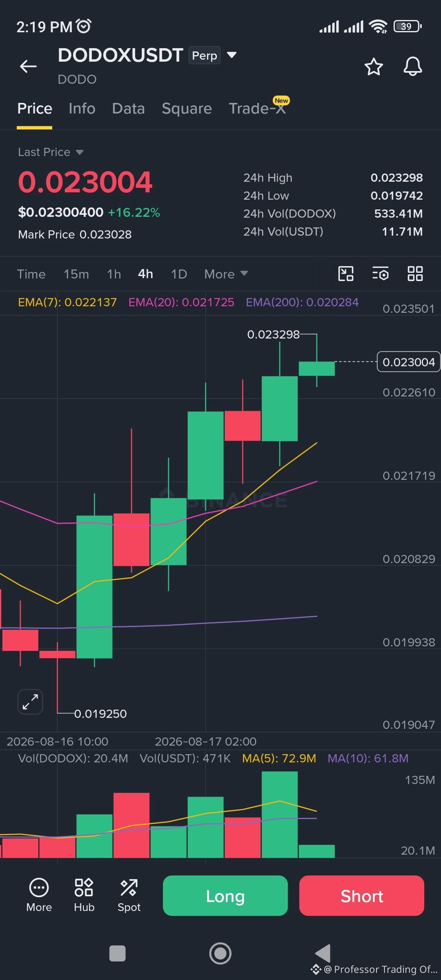Add DODOXUSDT to favorites with star icon

click(373, 67)
